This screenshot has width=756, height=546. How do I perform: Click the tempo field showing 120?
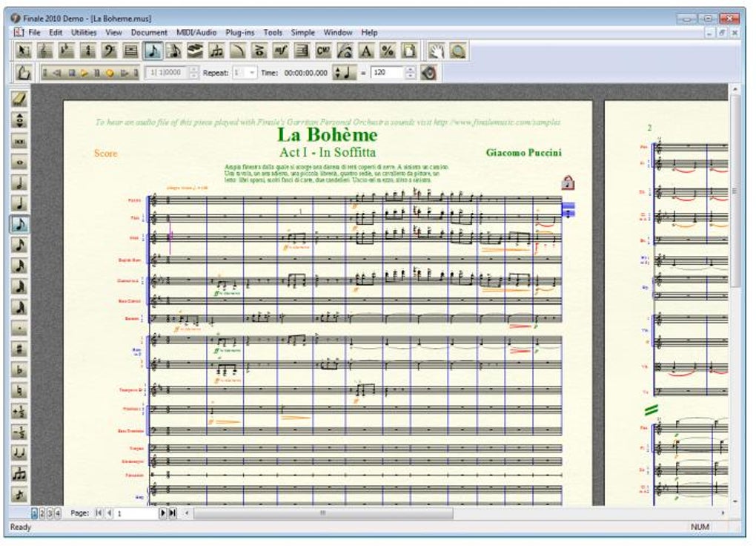tap(388, 73)
